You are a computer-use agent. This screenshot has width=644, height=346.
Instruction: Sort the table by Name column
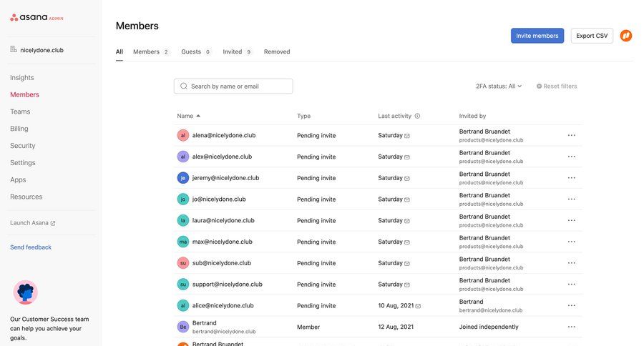point(188,116)
